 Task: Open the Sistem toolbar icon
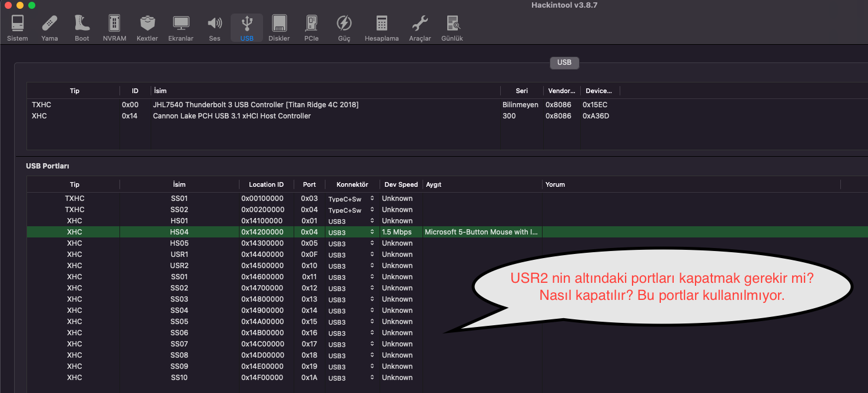point(17,28)
